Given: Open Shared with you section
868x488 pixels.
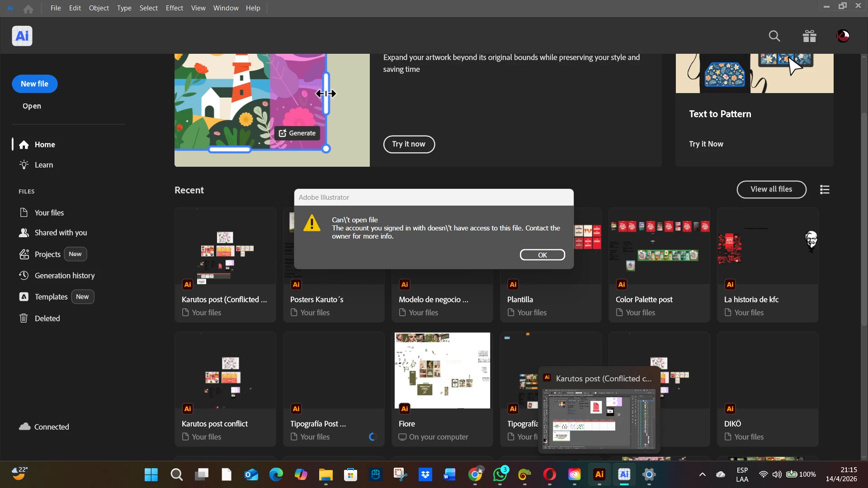Looking at the screenshot, I should point(61,233).
